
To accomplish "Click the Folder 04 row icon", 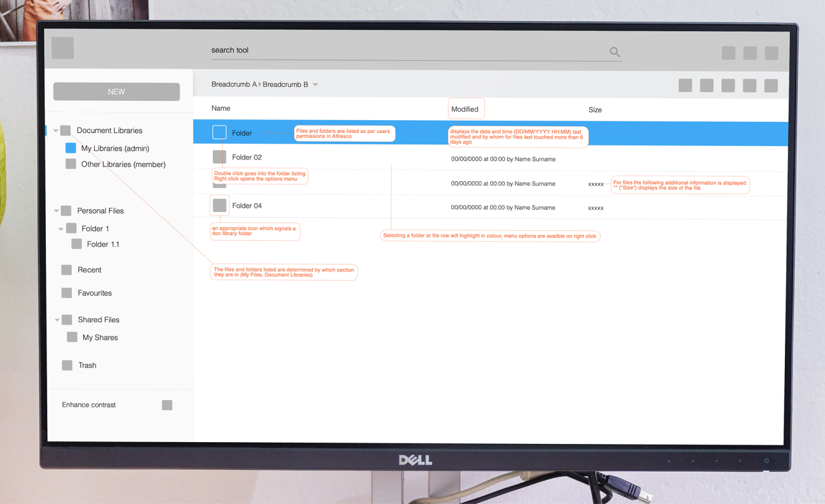I will (219, 205).
